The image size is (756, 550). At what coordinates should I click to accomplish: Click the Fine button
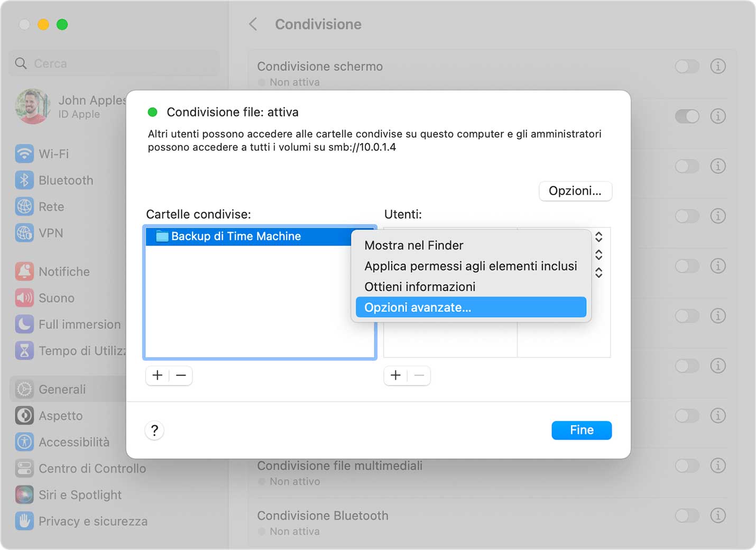click(x=581, y=430)
